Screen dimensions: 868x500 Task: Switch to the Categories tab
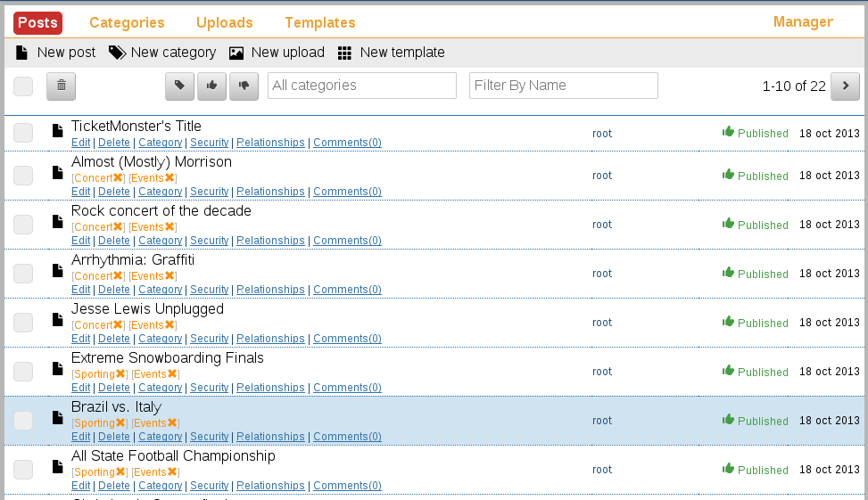coord(127,22)
